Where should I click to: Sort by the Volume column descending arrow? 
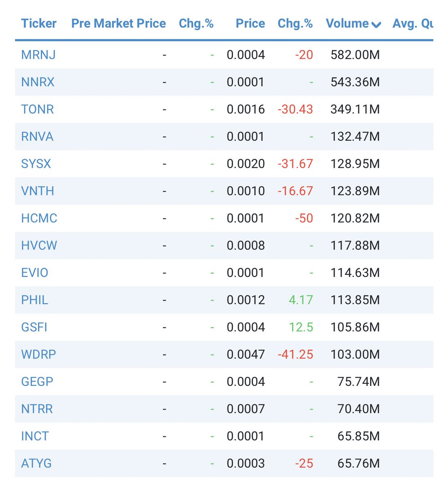[x=376, y=25]
